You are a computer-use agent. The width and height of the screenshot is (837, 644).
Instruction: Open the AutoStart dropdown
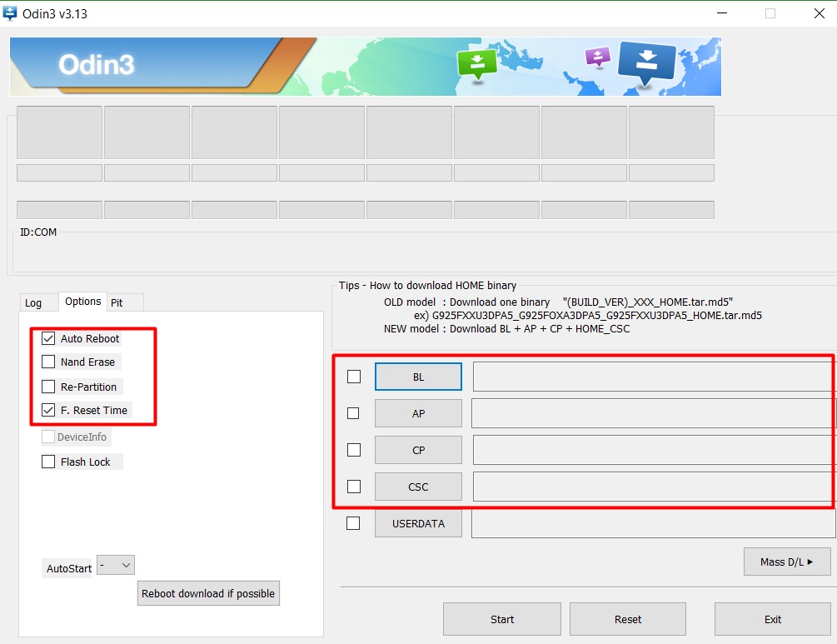click(116, 565)
